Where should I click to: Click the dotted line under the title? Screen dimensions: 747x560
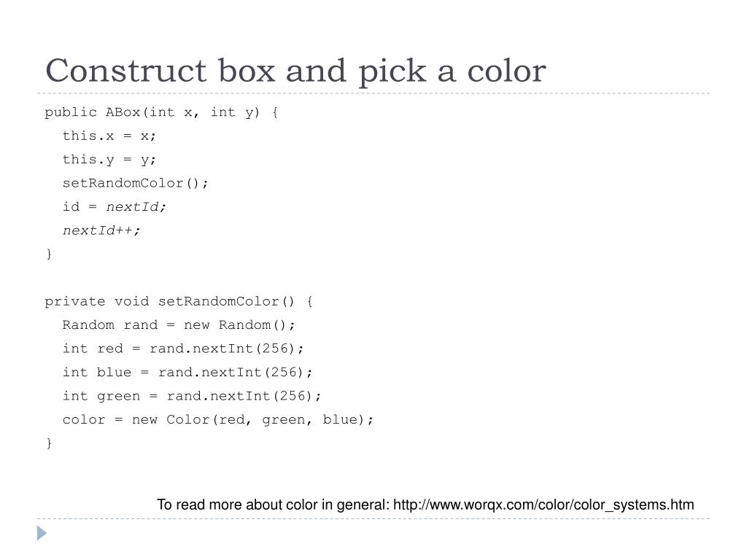pyautogui.click(x=373, y=93)
